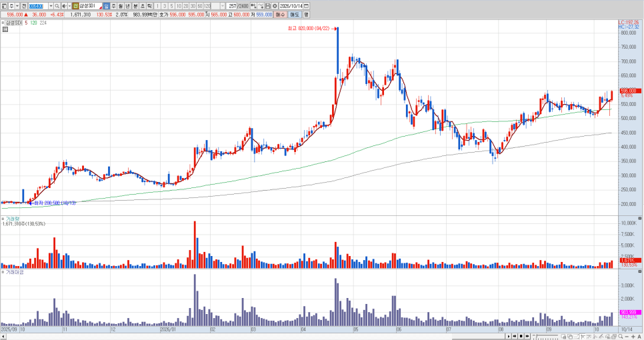Click the 2026/10/14 date field
644x340 pixels.
pyautogui.click(x=291, y=6)
